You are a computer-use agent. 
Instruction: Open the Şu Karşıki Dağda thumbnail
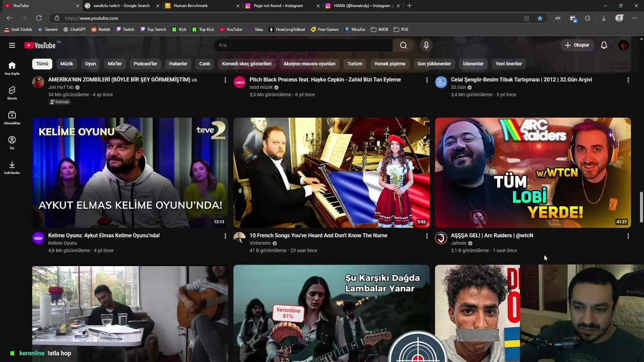coord(332,313)
